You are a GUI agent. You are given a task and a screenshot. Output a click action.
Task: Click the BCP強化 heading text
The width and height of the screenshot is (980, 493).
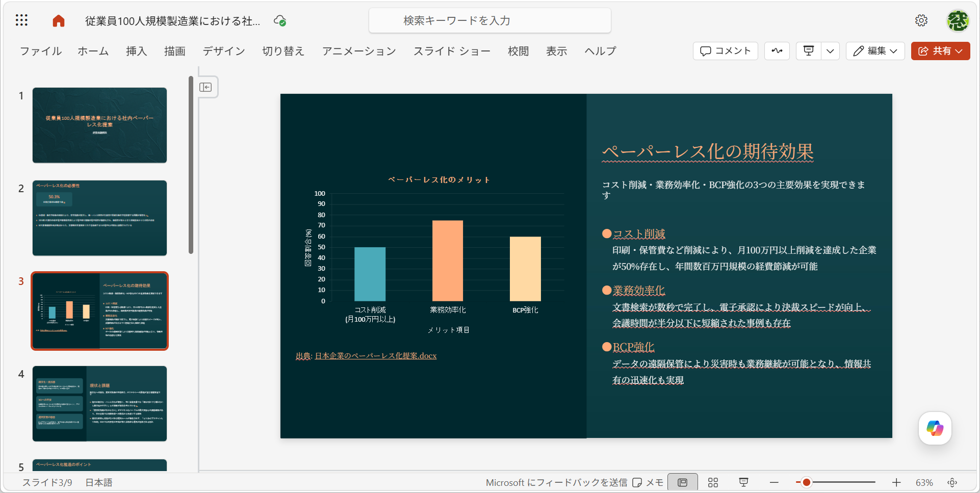[633, 347]
